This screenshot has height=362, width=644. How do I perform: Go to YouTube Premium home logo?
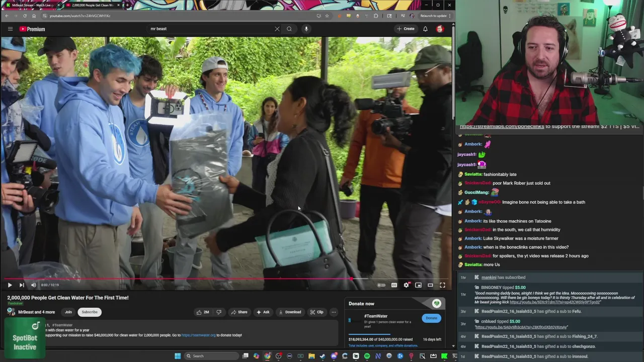click(x=32, y=29)
